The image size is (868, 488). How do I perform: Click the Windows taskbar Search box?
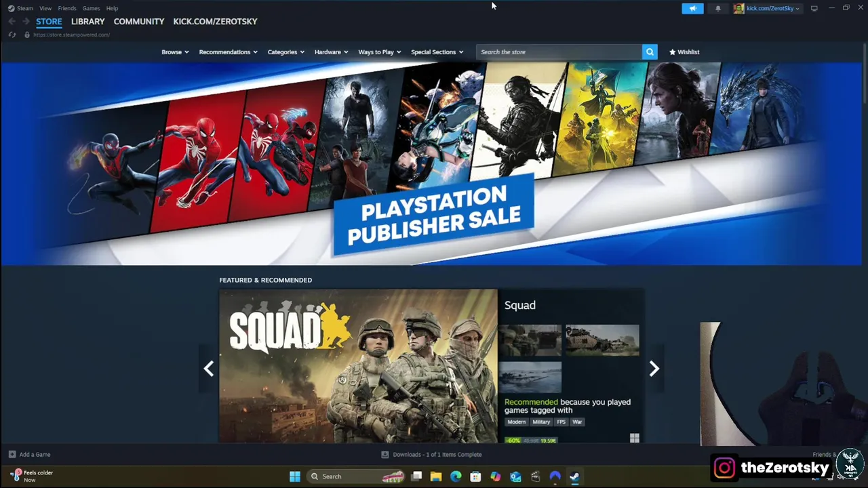point(356,476)
